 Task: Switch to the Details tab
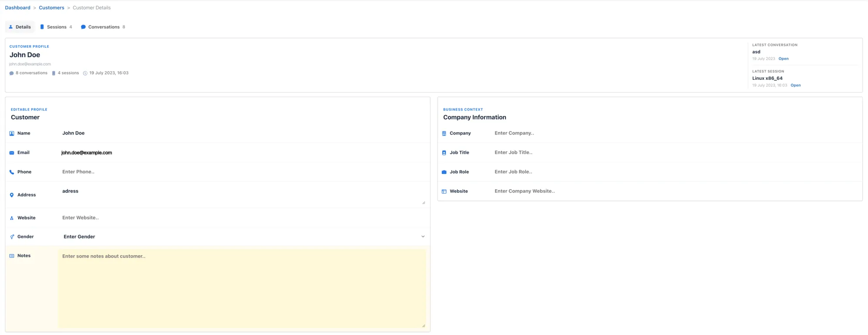[x=20, y=27]
